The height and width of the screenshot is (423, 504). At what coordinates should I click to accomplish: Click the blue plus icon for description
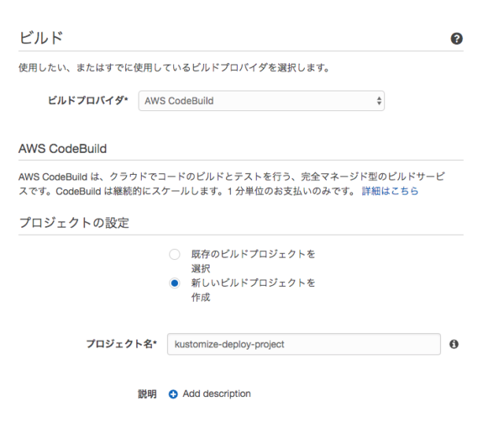pyautogui.click(x=173, y=394)
